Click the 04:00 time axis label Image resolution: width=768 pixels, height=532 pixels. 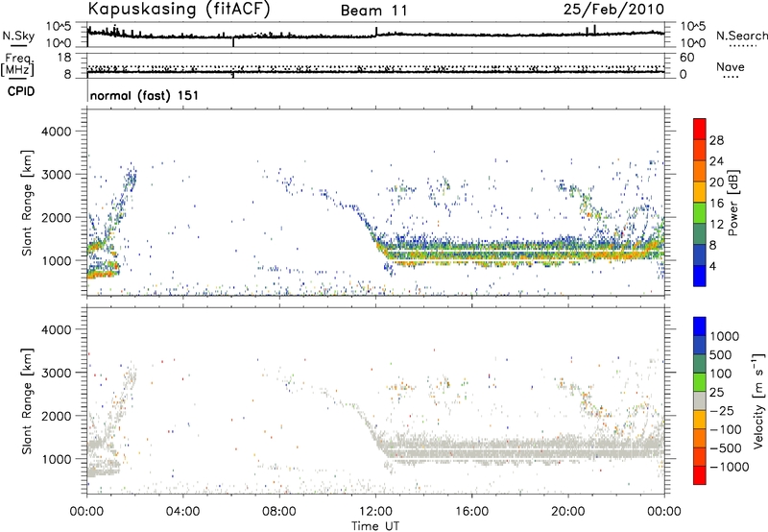(x=183, y=512)
